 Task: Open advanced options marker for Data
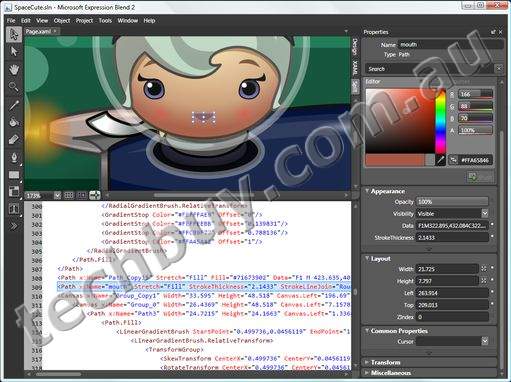[x=492, y=225]
